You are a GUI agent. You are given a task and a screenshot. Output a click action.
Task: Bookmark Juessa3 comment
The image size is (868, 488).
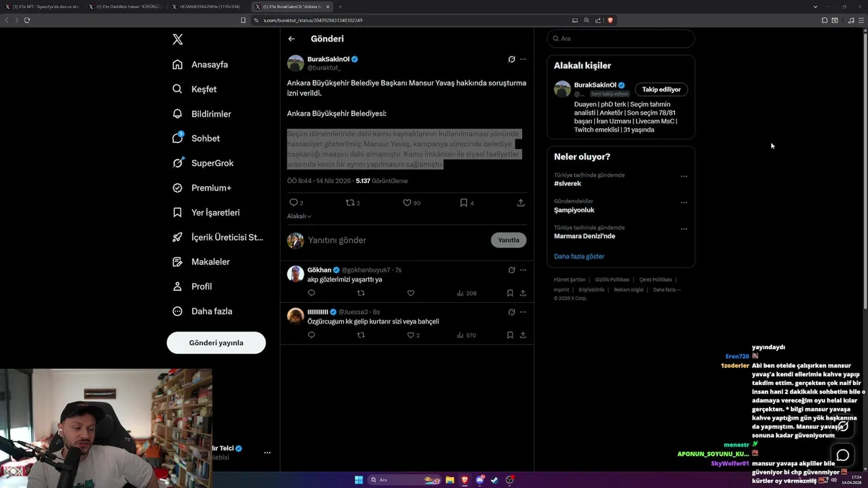[510, 335]
